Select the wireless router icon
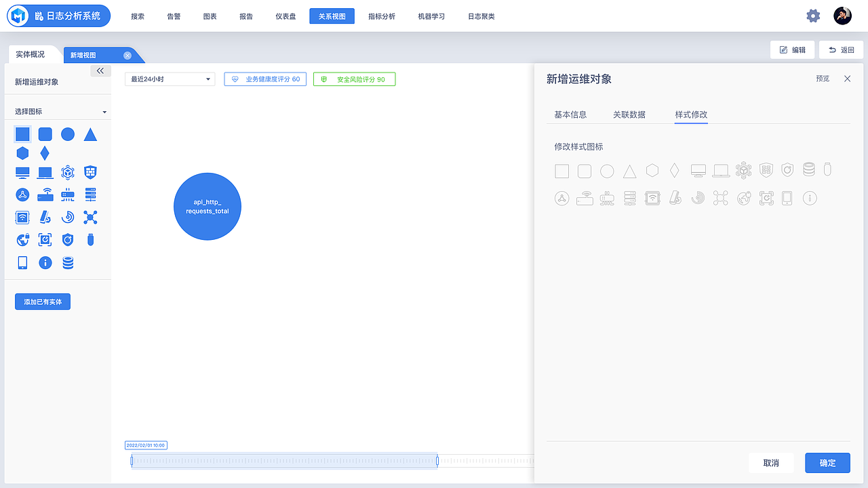The image size is (868, 488). point(45,195)
